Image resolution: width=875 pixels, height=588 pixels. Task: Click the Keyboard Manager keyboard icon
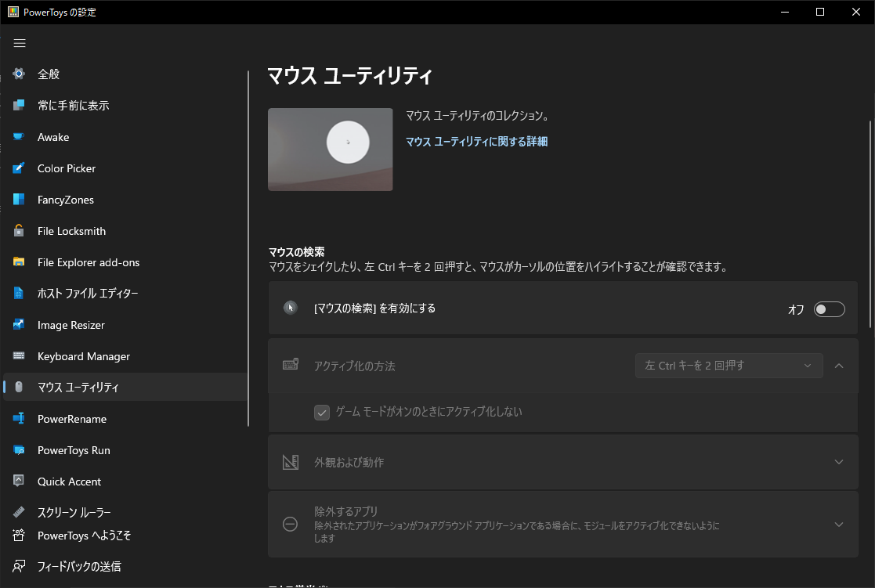(19, 356)
